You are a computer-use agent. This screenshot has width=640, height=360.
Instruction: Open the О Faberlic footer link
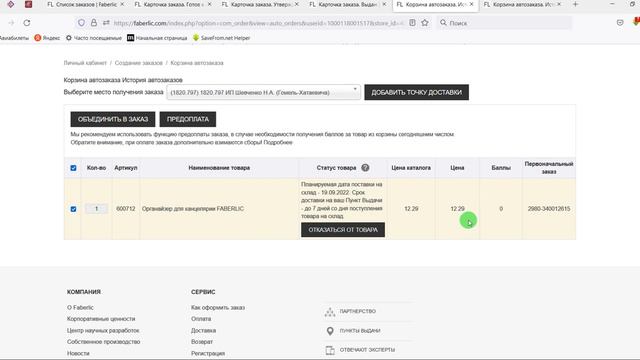80,307
